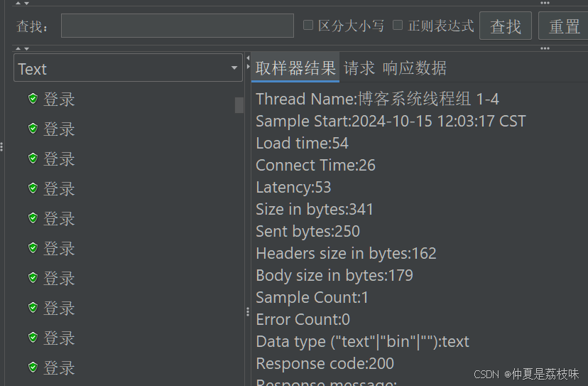Click the 查找: label text
Viewport: 588px width, 386px height.
(32, 26)
